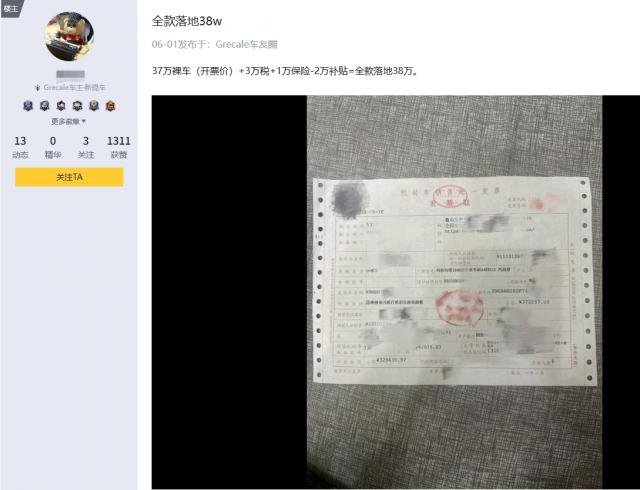Expand 更多徽章 badge dropdown
This screenshot has width=640, height=490.
pyautogui.click(x=69, y=121)
